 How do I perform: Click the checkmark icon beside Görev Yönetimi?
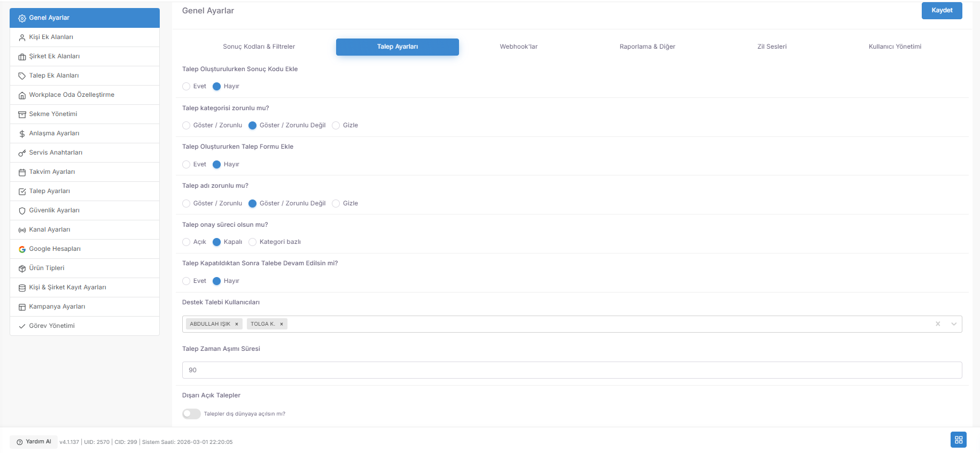22,326
